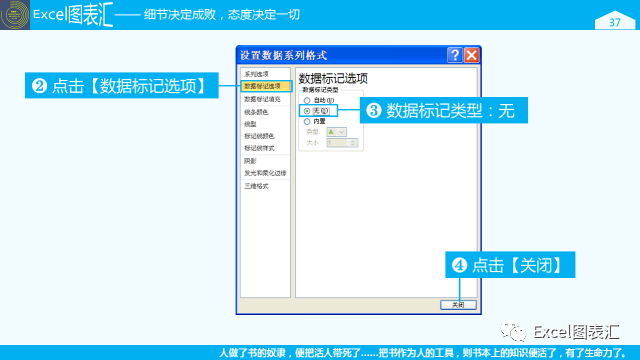640x360 pixels.
Task: Open the marker 类型 triangle shape dropdown
Action: pos(337,132)
